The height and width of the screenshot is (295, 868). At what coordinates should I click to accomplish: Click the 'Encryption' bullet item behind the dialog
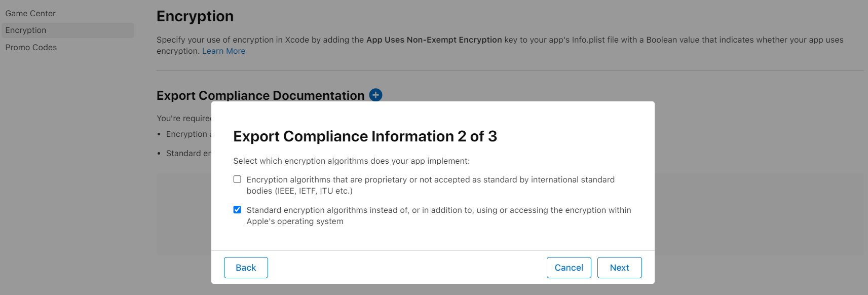tap(187, 134)
